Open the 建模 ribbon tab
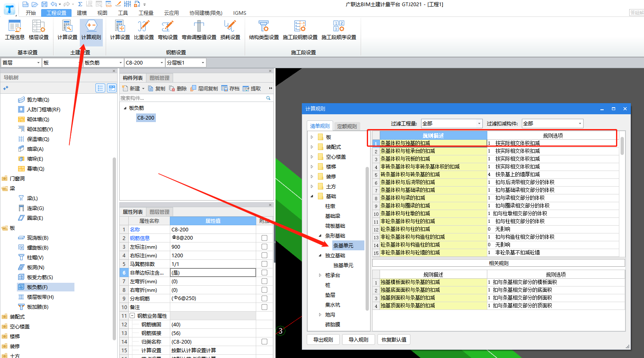Screen dimensions: 644x358 [x=82, y=13]
